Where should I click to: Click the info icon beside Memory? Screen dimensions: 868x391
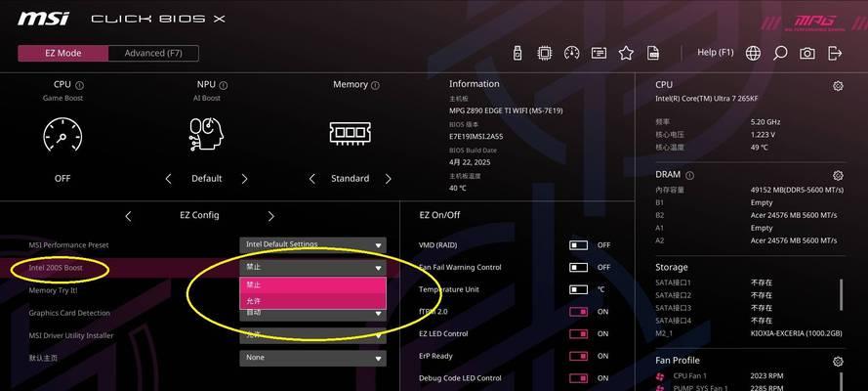375,85
